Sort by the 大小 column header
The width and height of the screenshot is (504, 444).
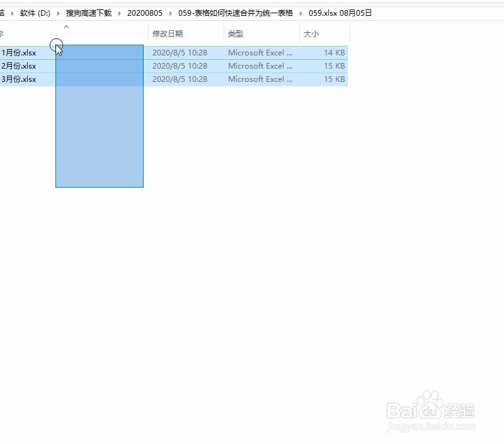point(311,34)
